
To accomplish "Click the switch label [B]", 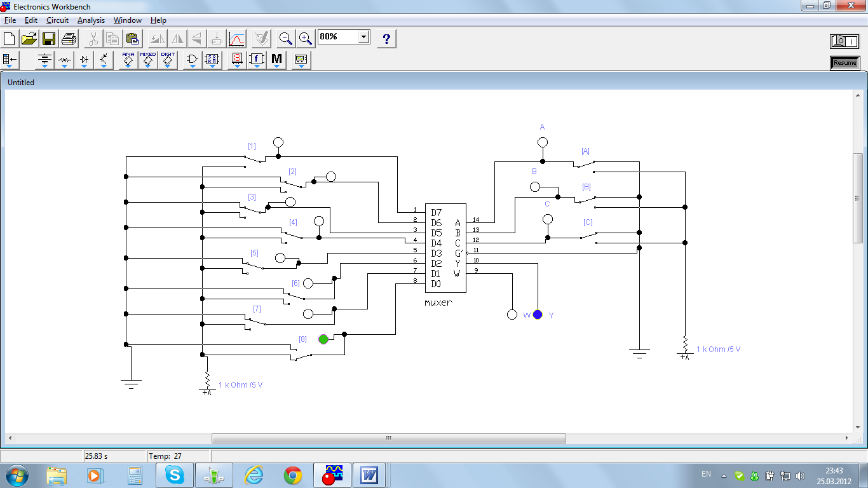I will (x=587, y=187).
